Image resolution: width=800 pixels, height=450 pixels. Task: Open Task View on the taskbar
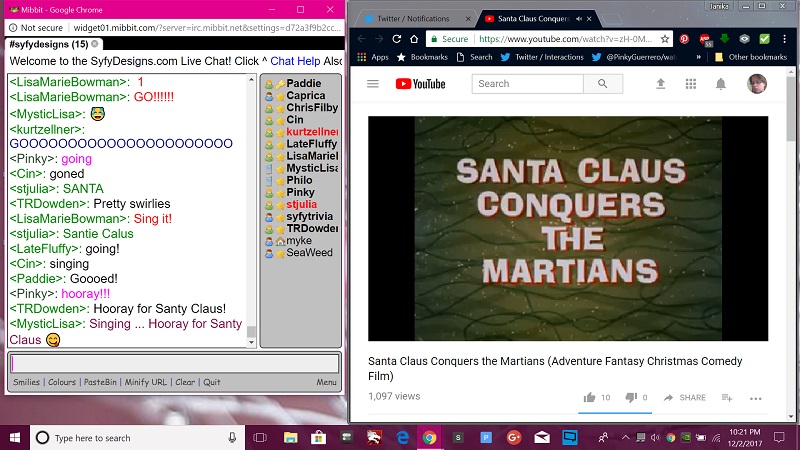pos(260,438)
